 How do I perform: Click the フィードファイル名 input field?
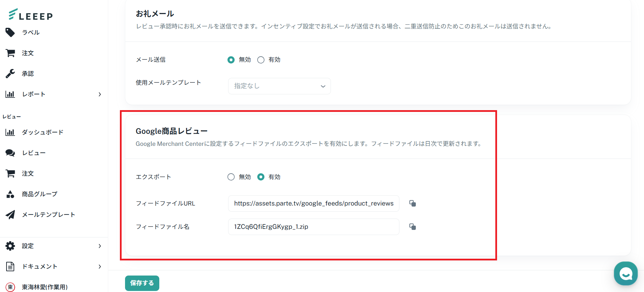point(314,227)
